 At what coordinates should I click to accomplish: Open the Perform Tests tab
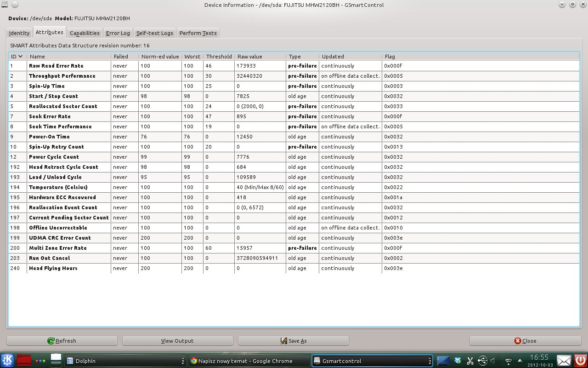pyautogui.click(x=198, y=33)
